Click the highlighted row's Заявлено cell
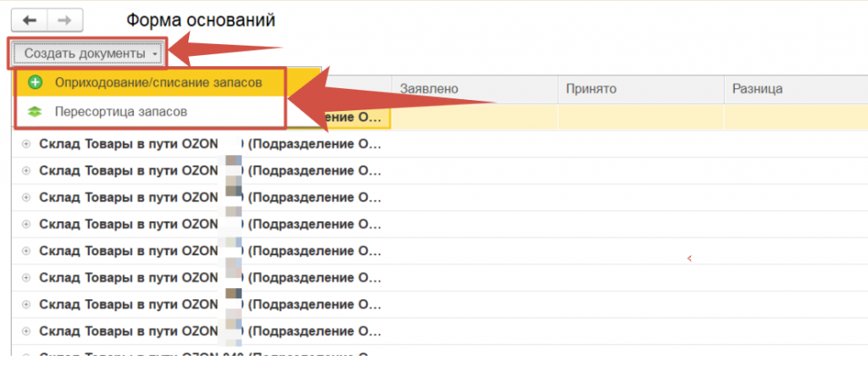Image resolution: width=868 pixels, height=366 pixels. coord(473,117)
